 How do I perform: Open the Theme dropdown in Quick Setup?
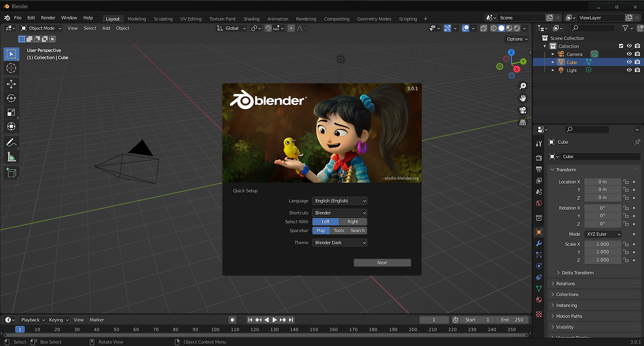pos(340,242)
